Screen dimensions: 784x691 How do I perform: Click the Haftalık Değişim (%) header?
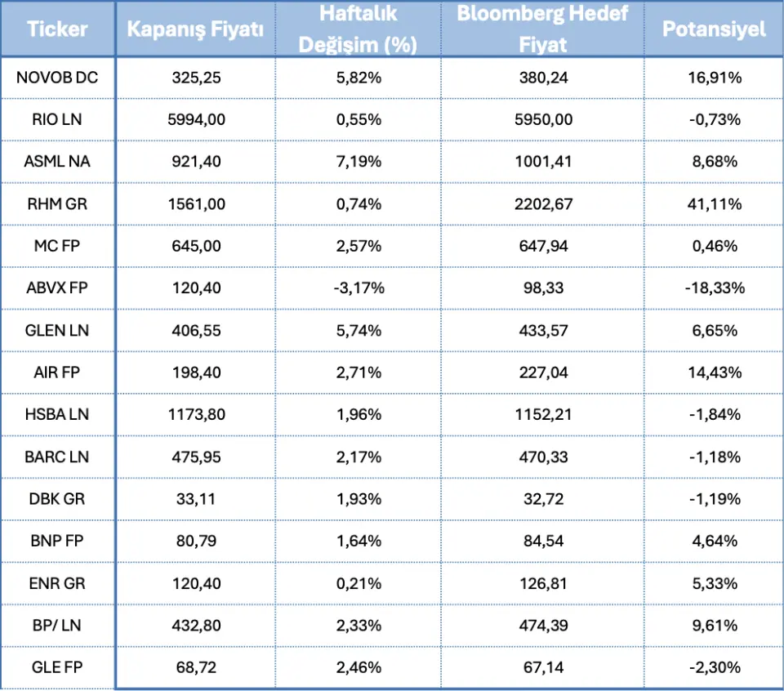point(358,29)
